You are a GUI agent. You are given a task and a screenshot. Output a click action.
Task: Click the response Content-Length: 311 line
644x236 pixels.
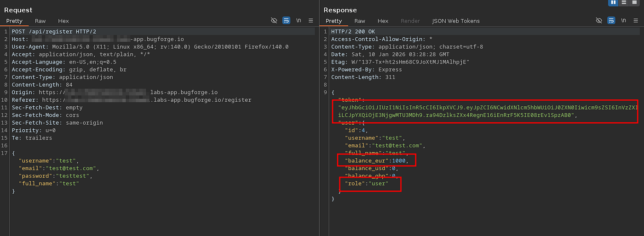(363, 77)
